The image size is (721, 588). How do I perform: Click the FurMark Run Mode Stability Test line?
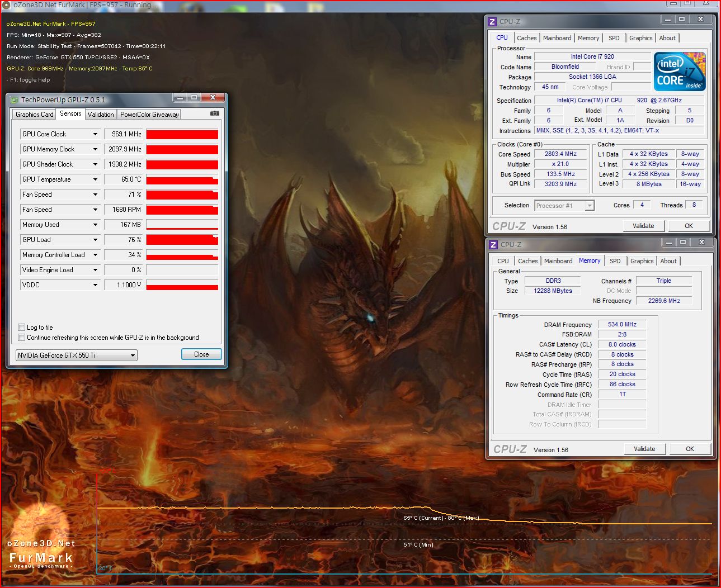86,46
